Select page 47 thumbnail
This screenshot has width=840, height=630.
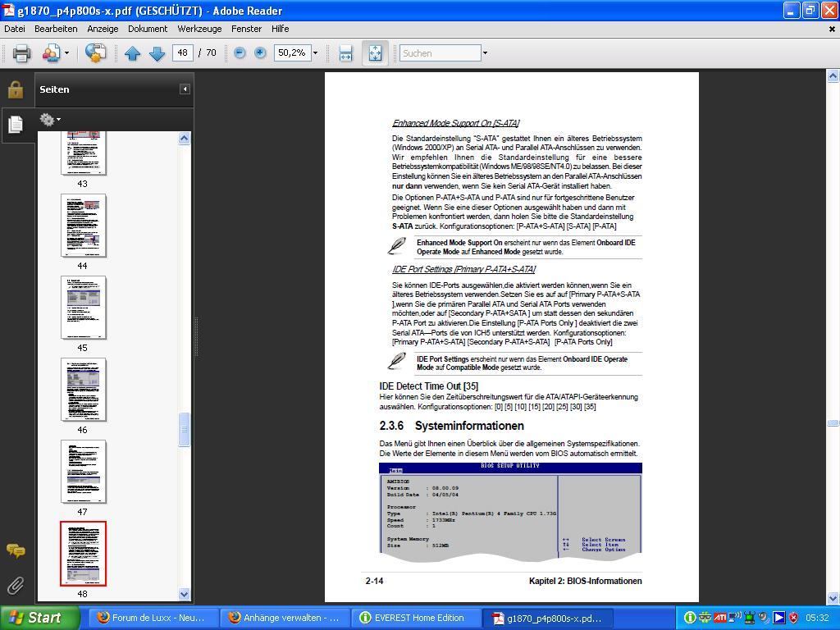(x=84, y=472)
